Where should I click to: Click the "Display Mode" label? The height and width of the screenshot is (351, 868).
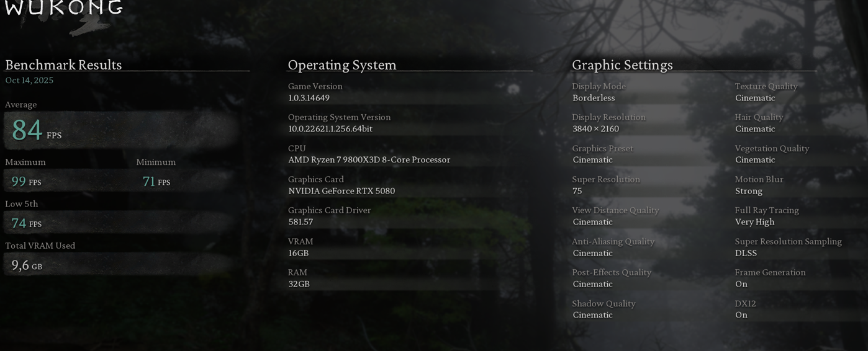click(x=599, y=86)
